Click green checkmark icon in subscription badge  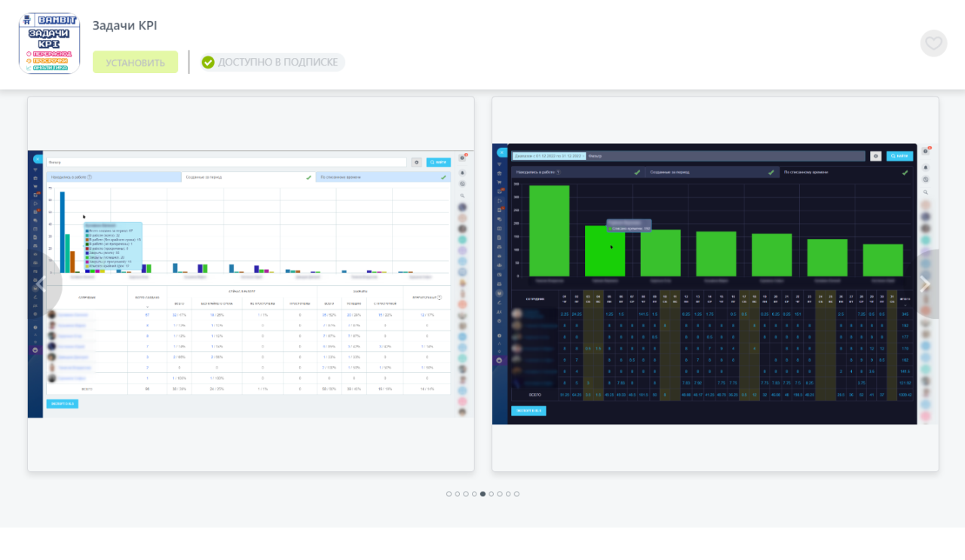(x=208, y=63)
